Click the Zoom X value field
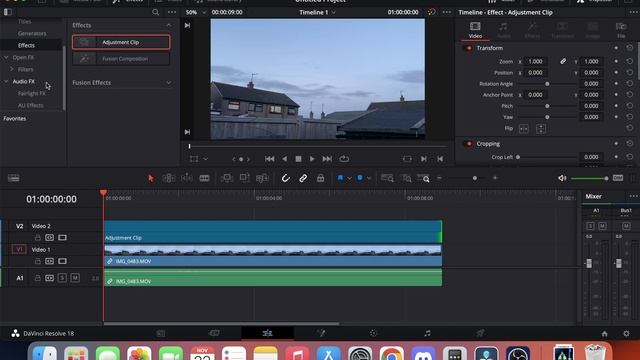The height and width of the screenshot is (360, 640). tap(536, 62)
